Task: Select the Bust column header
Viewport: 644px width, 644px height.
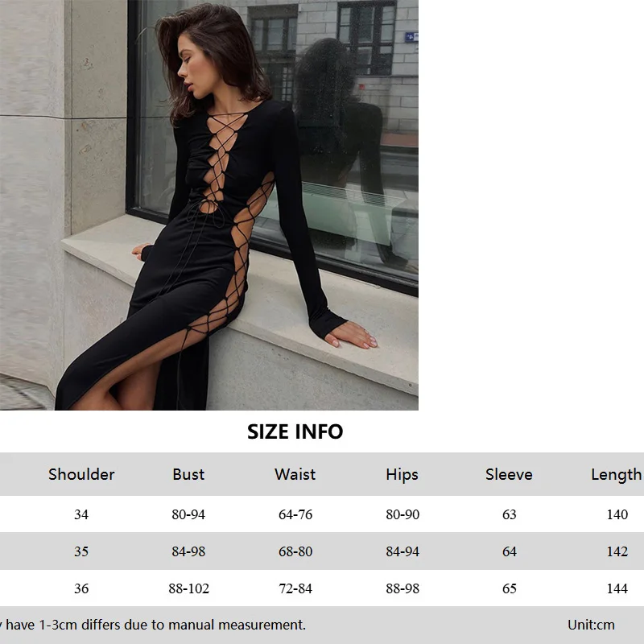Action: point(188,474)
